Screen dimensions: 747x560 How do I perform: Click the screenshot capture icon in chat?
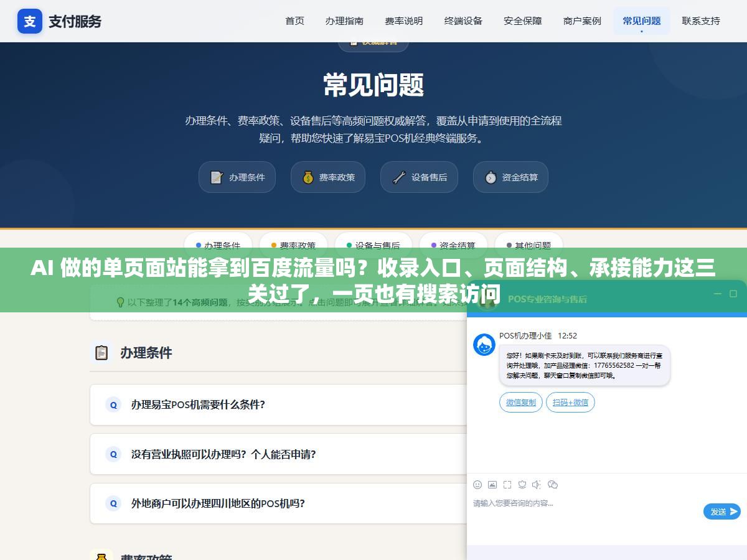pos(507,485)
